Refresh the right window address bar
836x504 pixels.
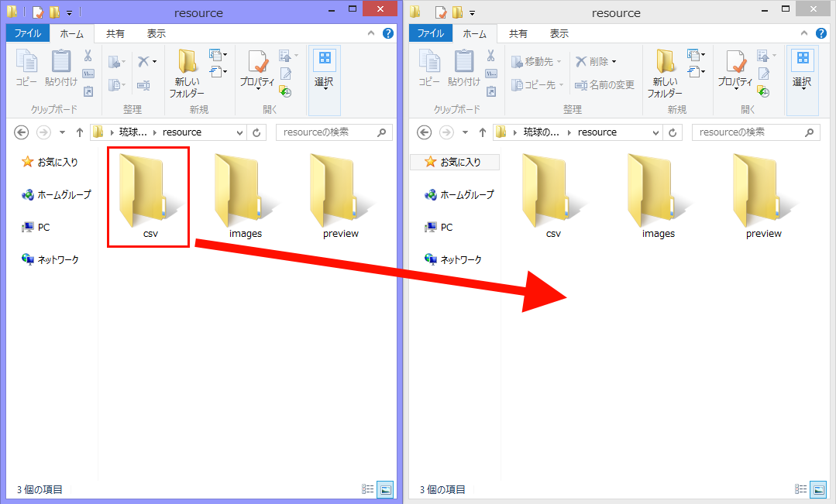pyautogui.click(x=673, y=132)
